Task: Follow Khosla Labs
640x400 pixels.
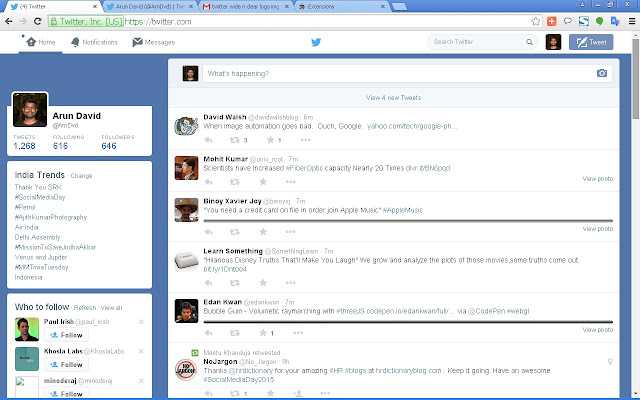Action: click(66, 364)
